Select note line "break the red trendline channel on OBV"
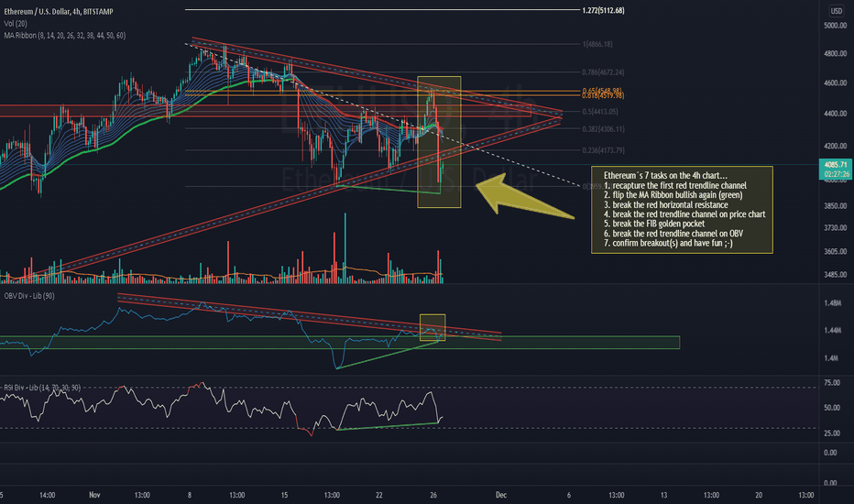The height and width of the screenshot is (504, 854). [x=673, y=233]
